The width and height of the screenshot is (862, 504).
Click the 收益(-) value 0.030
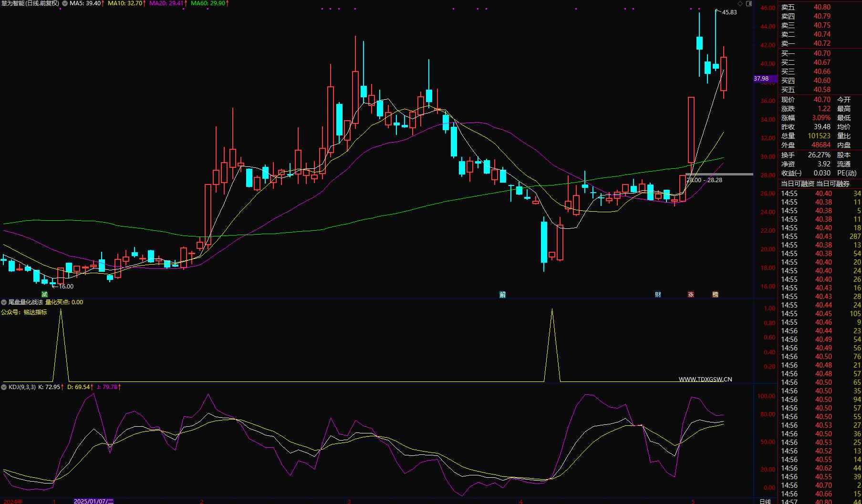(x=822, y=173)
